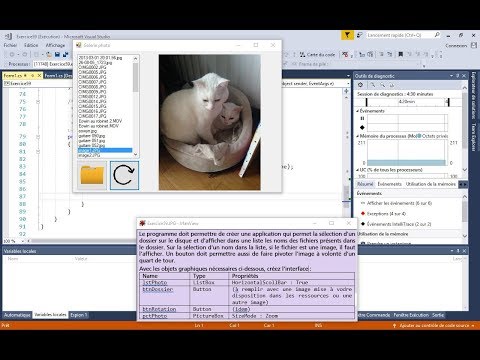Click "Ajouter au contrôle de code source"
Viewport: 480px width, 360px height.
coord(434,325)
